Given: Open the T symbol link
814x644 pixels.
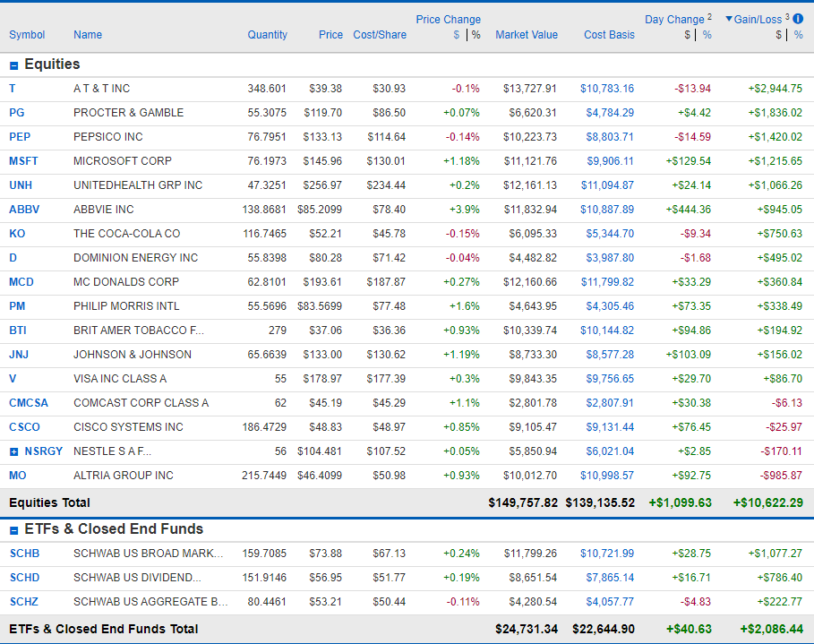Looking at the screenshot, I should point(13,89).
